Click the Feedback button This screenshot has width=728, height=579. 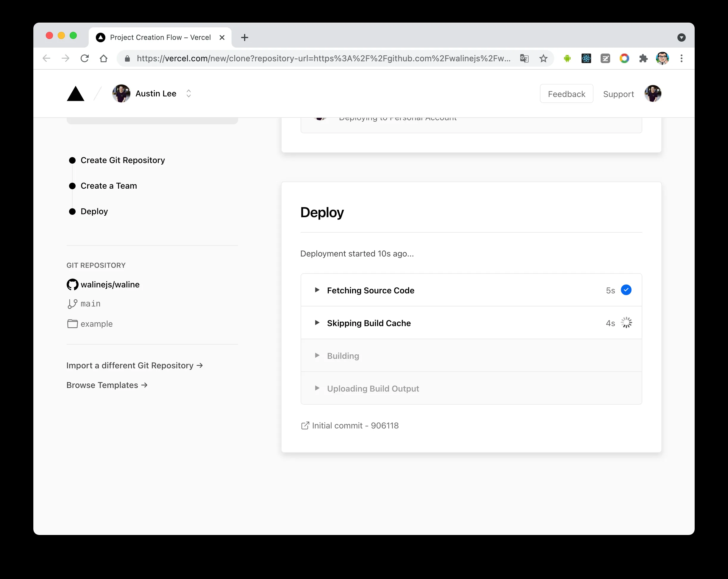coord(566,94)
